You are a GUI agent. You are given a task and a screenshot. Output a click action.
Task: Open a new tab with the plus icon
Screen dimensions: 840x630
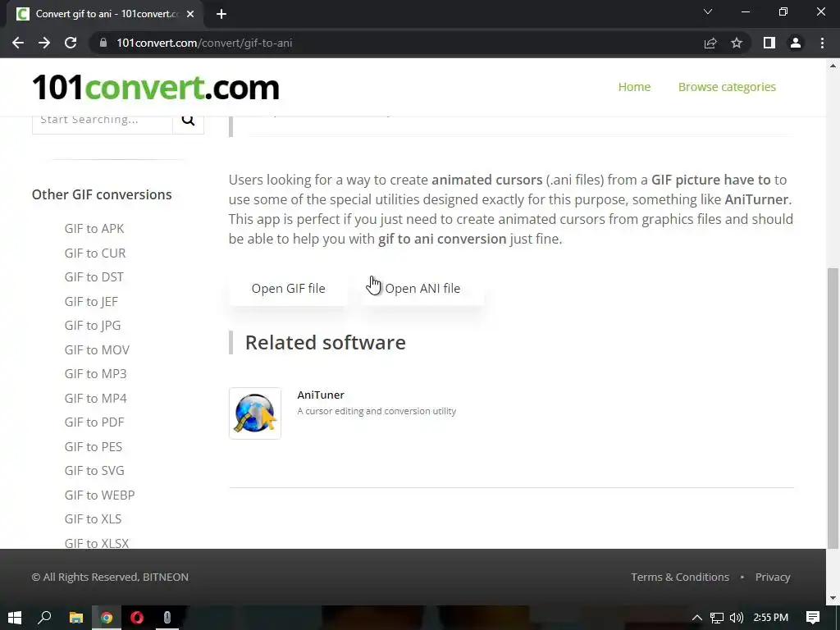coord(221,14)
